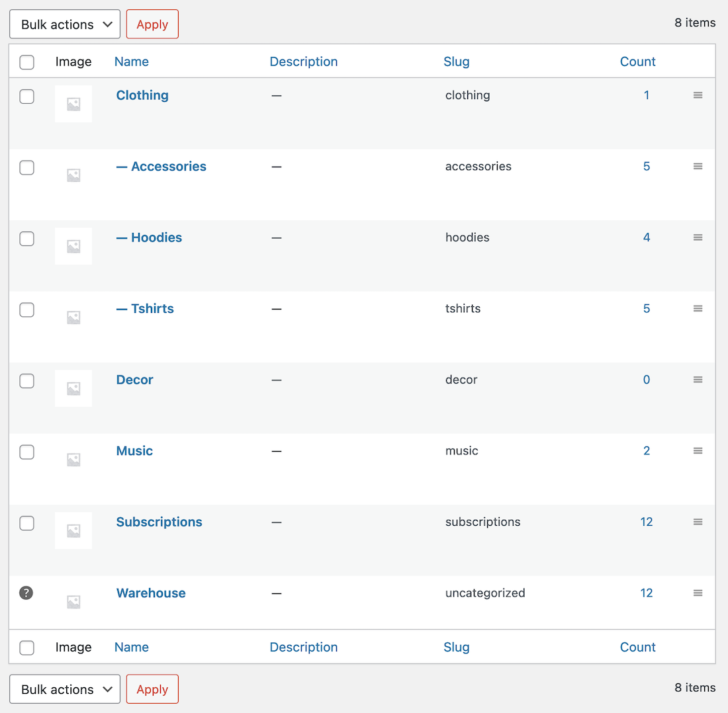Open the Subscriptions category link
This screenshot has width=728, height=713.
point(159,522)
